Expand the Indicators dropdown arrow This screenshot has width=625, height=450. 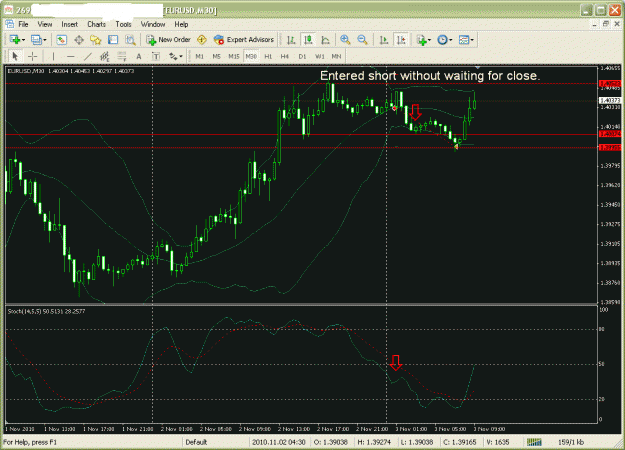pos(429,40)
